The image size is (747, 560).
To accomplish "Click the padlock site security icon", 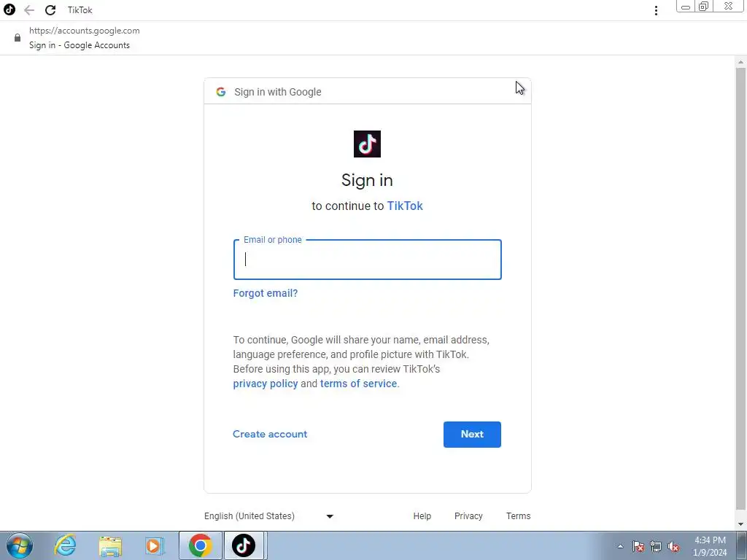I will pyautogui.click(x=18, y=38).
